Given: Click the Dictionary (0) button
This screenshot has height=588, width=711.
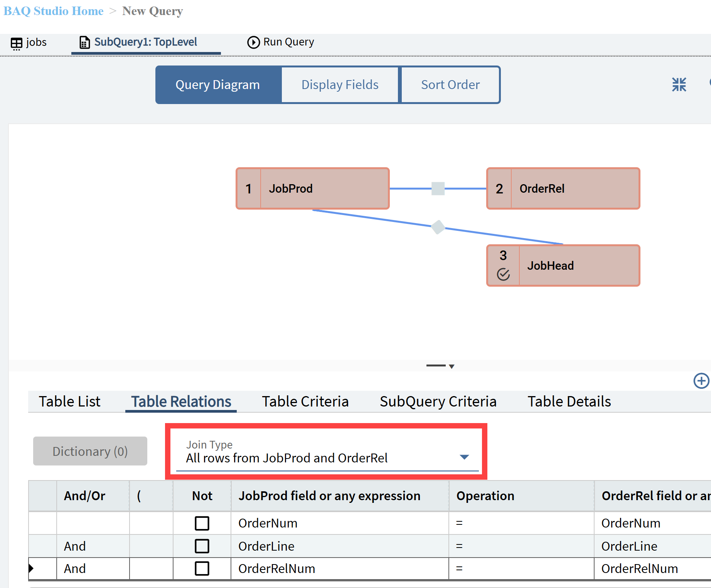Looking at the screenshot, I should [90, 451].
